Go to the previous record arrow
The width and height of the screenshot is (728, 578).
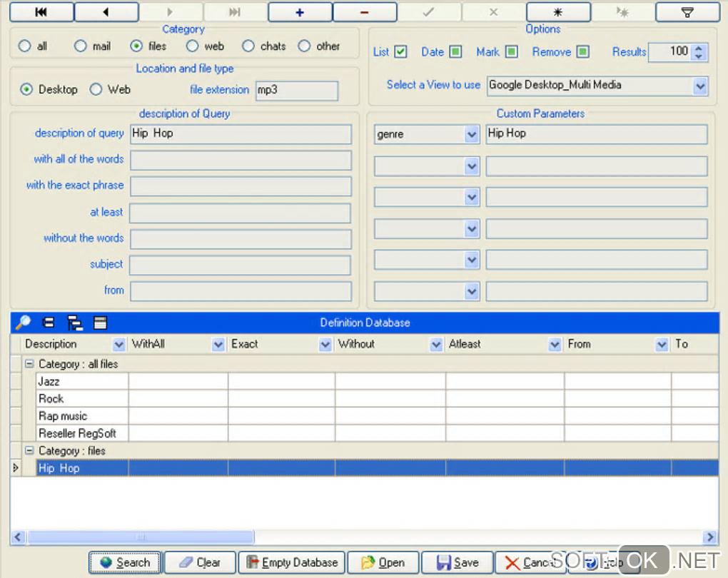click(x=106, y=12)
